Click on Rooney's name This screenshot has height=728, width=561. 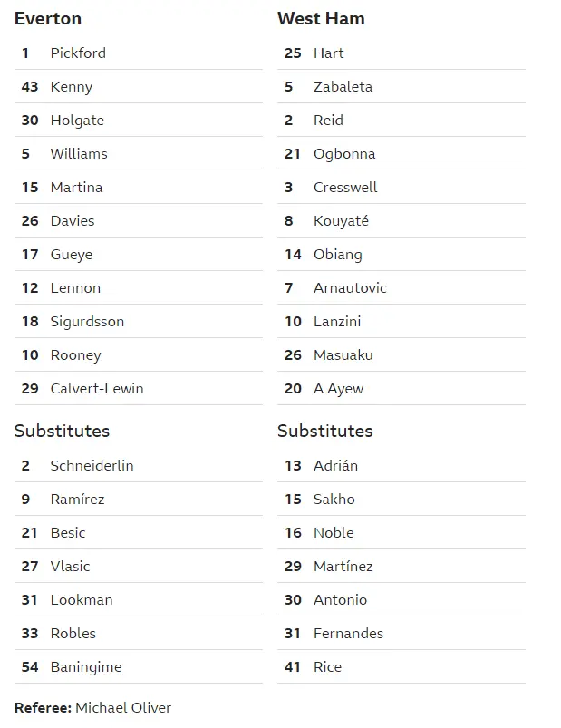75,355
